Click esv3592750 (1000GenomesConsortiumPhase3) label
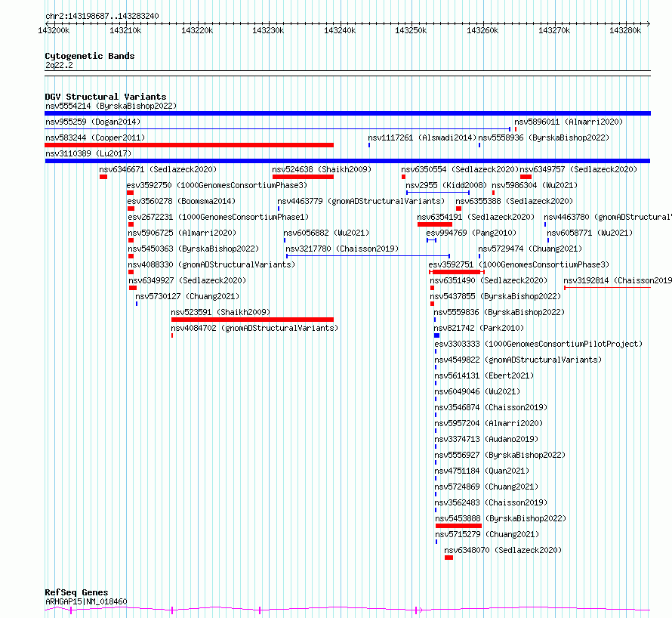Image resolution: width=672 pixels, height=618 pixels. pos(217,185)
